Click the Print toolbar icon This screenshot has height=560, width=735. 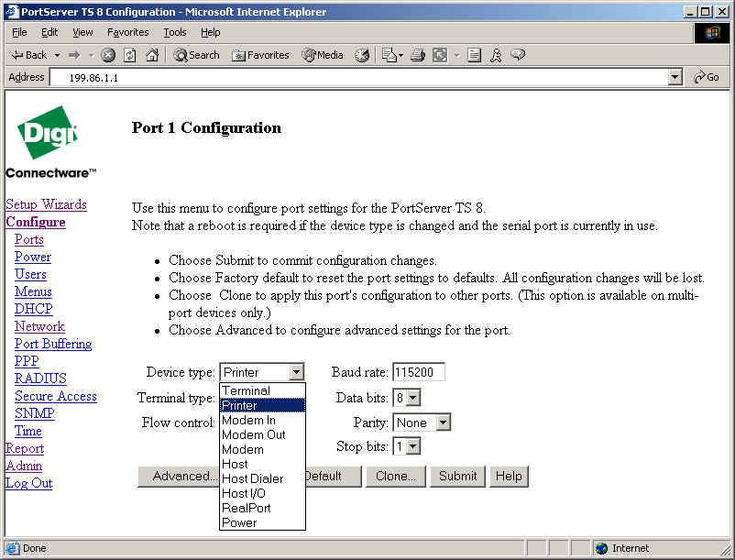pos(418,55)
